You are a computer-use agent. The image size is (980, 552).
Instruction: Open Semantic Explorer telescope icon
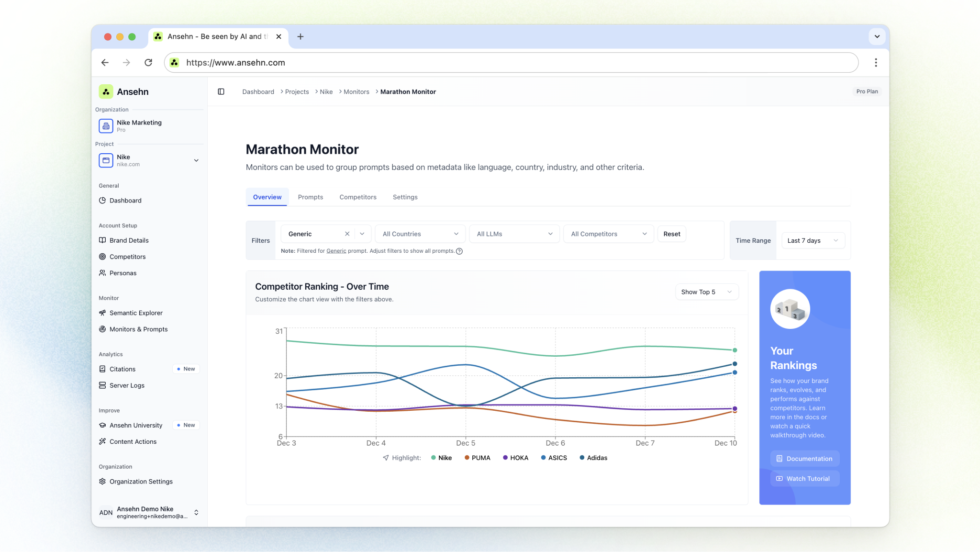[x=102, y=313]
